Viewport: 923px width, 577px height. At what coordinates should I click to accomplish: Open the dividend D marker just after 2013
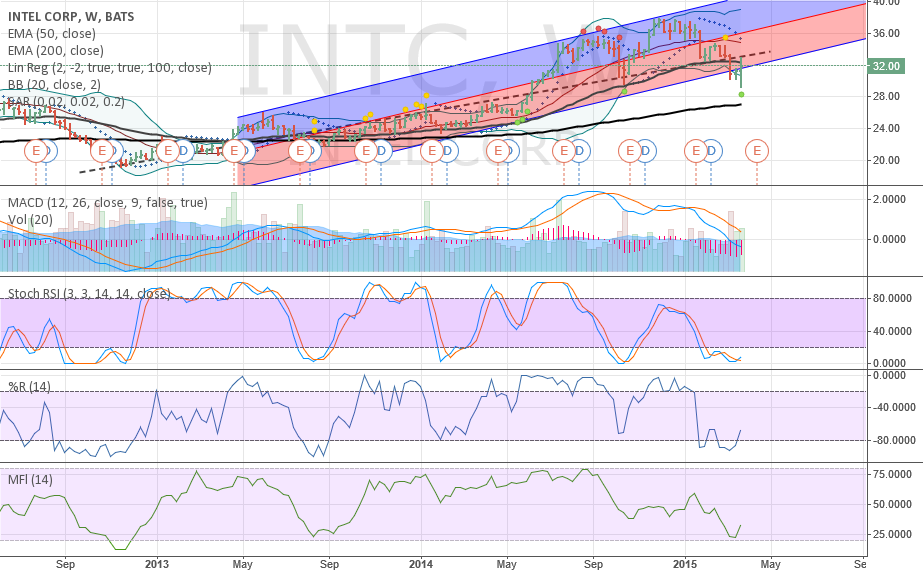(183, 151)
